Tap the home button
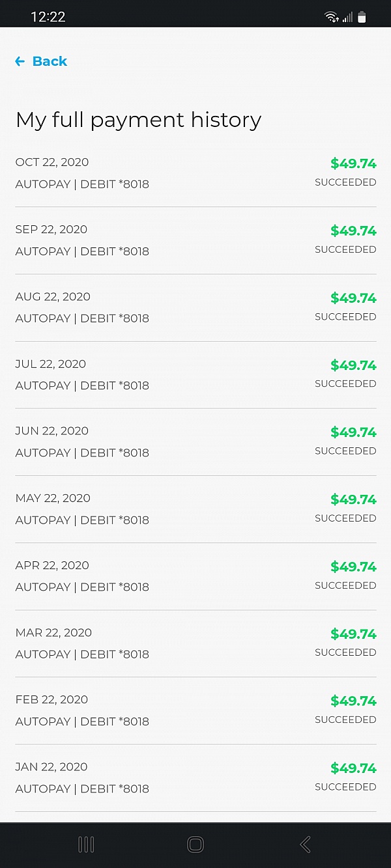The image size is (391, 868). tap(195, 844)
